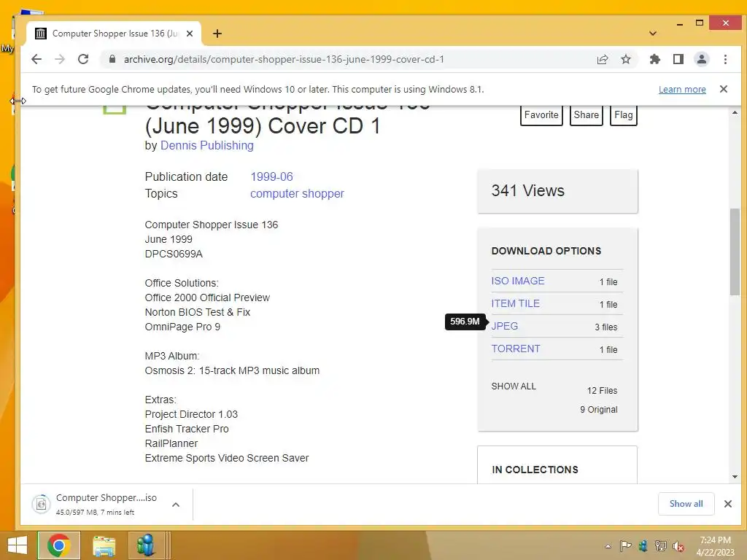Click the browser back arrow
Image resolution: width=747 pixels, height=560 pixels.
(x=36, y=59)
